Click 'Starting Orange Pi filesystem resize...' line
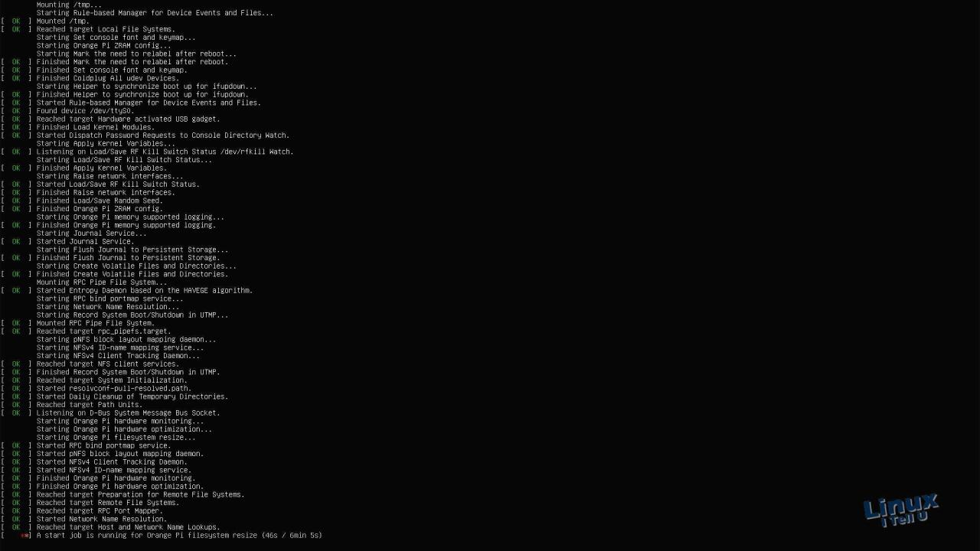980x551 pixels. [x=116, y=438]
